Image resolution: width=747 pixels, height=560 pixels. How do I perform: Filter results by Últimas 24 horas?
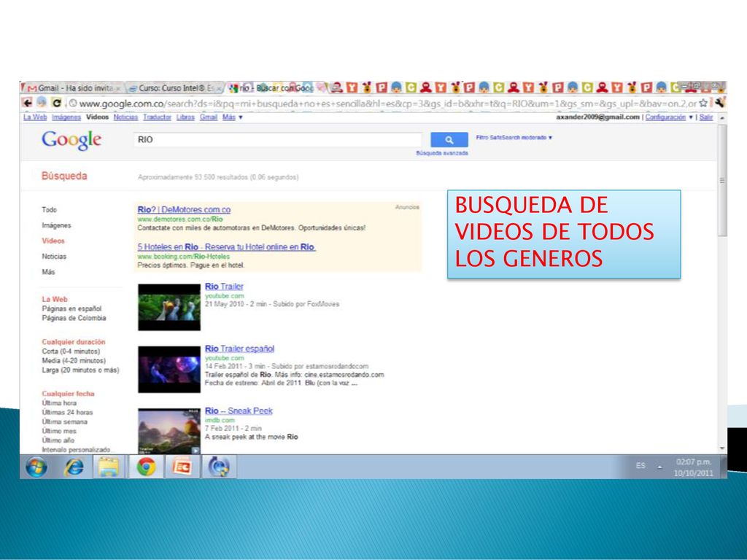click(67, 413)
